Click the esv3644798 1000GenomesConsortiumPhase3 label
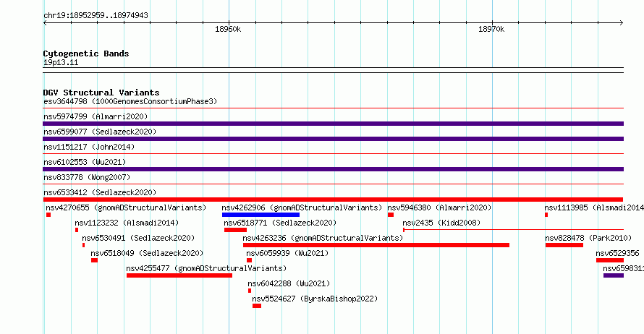 [130, 101]
